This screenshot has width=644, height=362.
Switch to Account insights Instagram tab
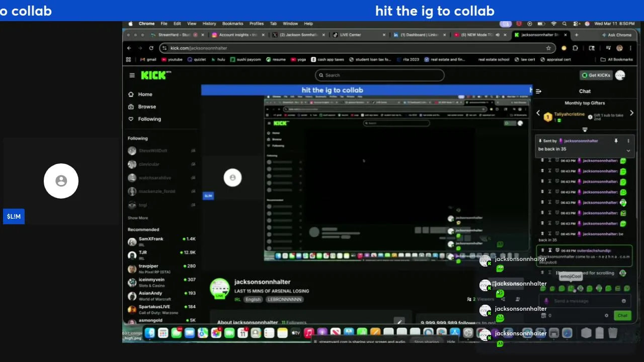pos(237,35)
